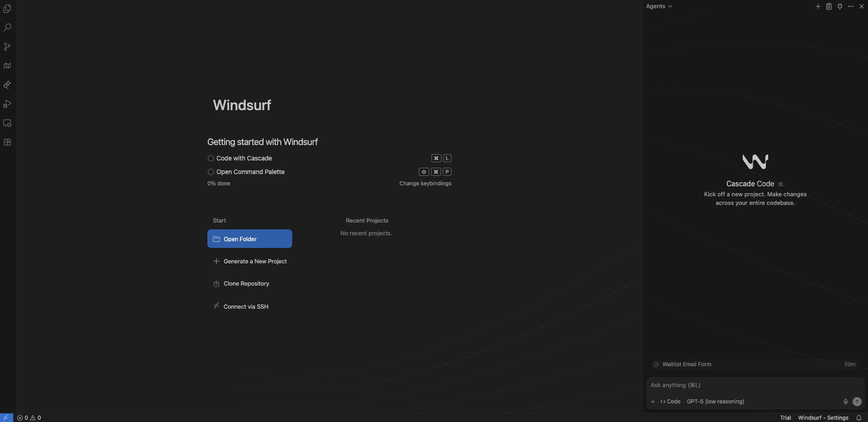The height and width of the screenshot is (422, 868).
Task: Click Trial in the status bar
Action: 785,418
